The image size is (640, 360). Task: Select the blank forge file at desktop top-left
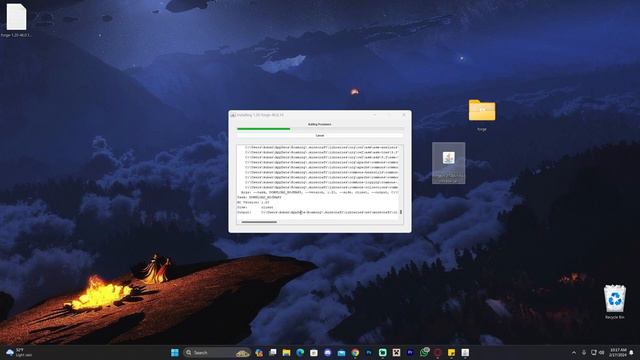(x=16, y=20)
